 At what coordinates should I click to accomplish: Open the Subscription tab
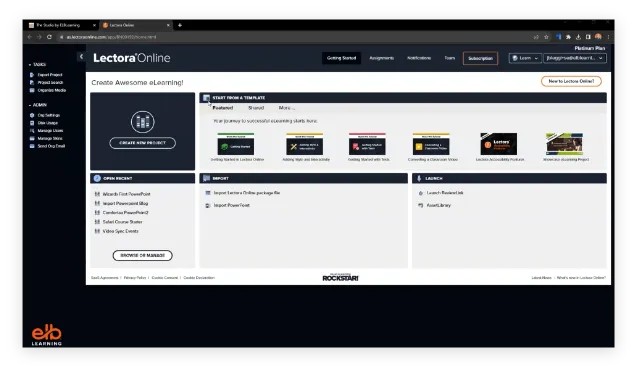tap(480, 58)
